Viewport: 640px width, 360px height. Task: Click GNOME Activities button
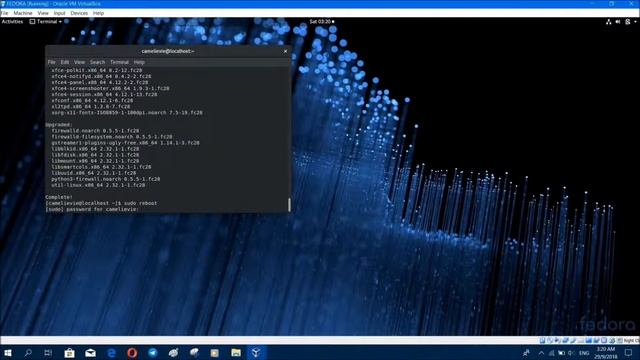[12, 22]
